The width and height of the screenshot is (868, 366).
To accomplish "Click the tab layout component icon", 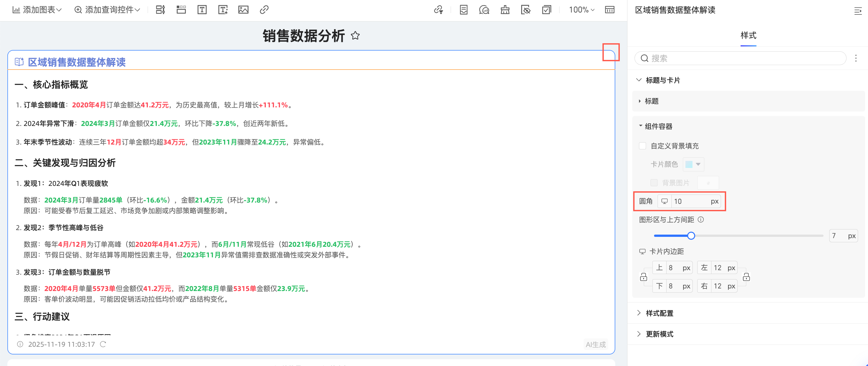I will 181,10.
